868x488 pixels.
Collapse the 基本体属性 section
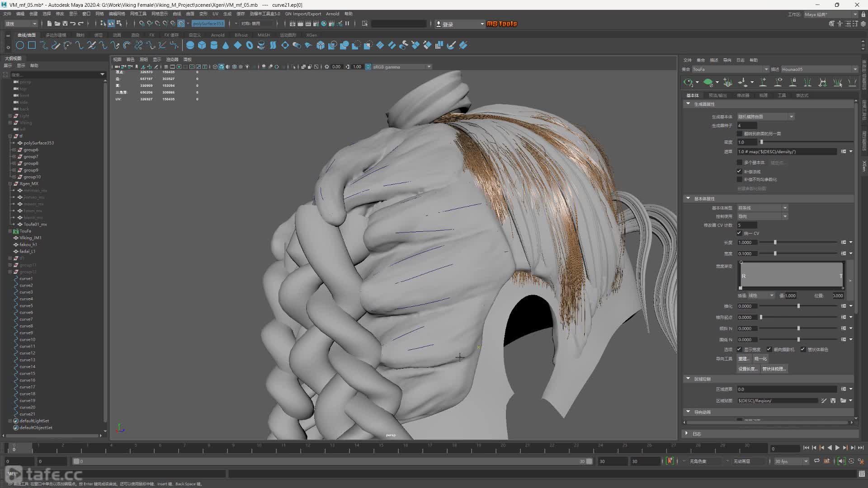click(688, 198)
